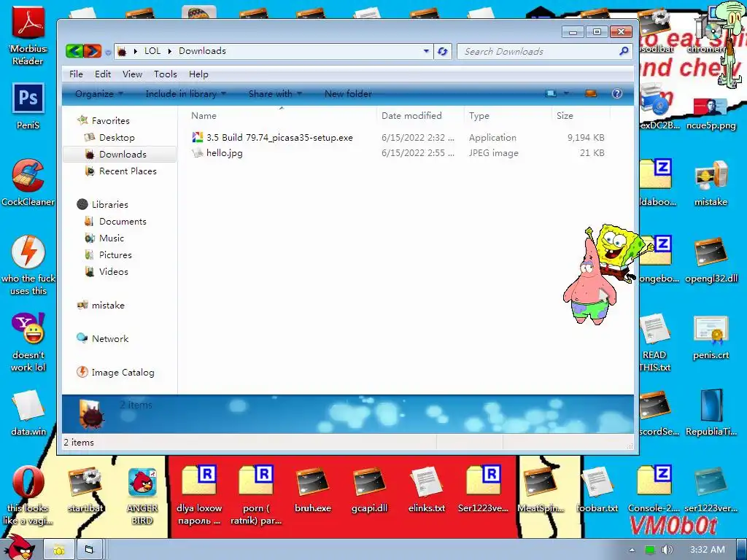Open the recent pages dropdown arrow
This screenshot has width=747, height=560.
(108, 52)
